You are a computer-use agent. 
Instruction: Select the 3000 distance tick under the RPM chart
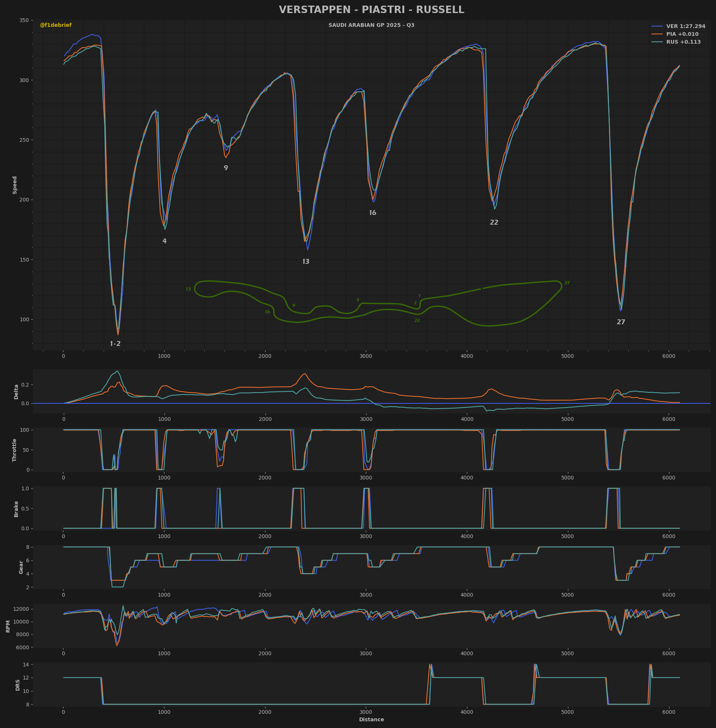(366, 653)
